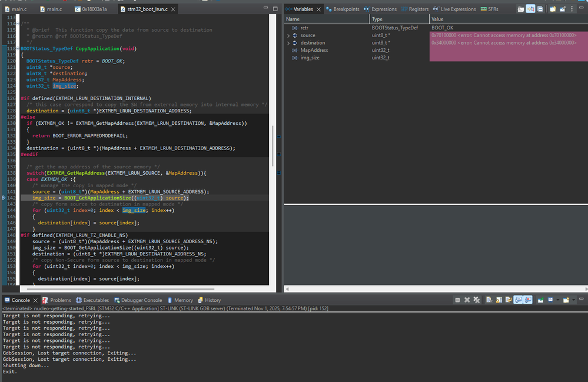Image resolution: width=588 pixels, height=382 pixels.
Task: Toggle the Scroll Lock console button
Action: coord(498,300)
